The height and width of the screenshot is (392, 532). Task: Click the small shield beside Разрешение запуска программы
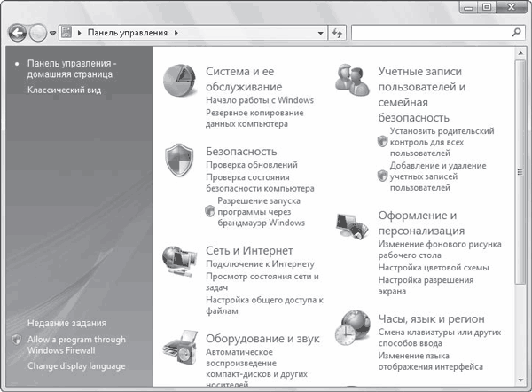210,211
